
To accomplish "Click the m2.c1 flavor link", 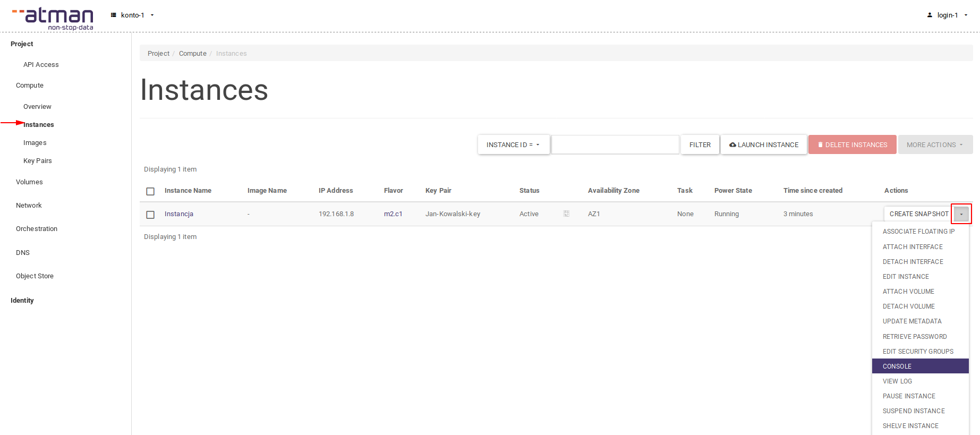I will [x=393, y=214].
